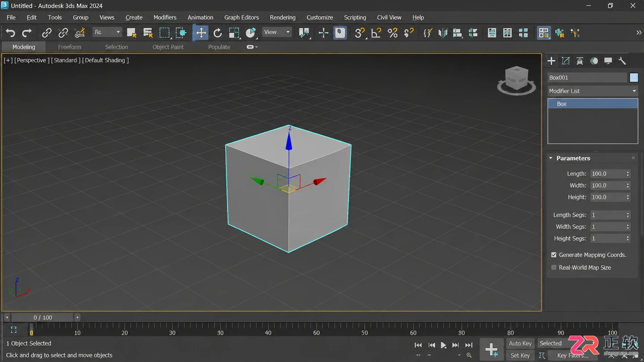The image size is (644, 362).
Task: Toggle the Angle Snap button
Action: click(x=376, y=33)
